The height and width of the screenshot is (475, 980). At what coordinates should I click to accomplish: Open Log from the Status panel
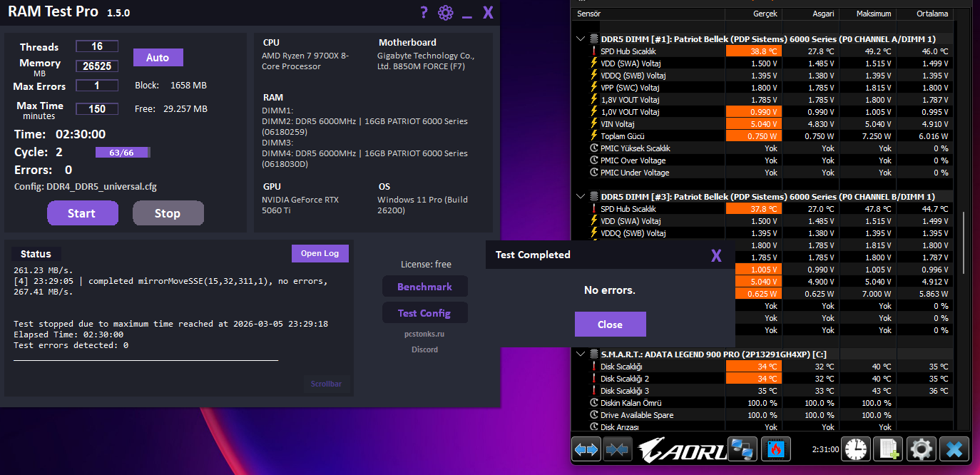320,253
